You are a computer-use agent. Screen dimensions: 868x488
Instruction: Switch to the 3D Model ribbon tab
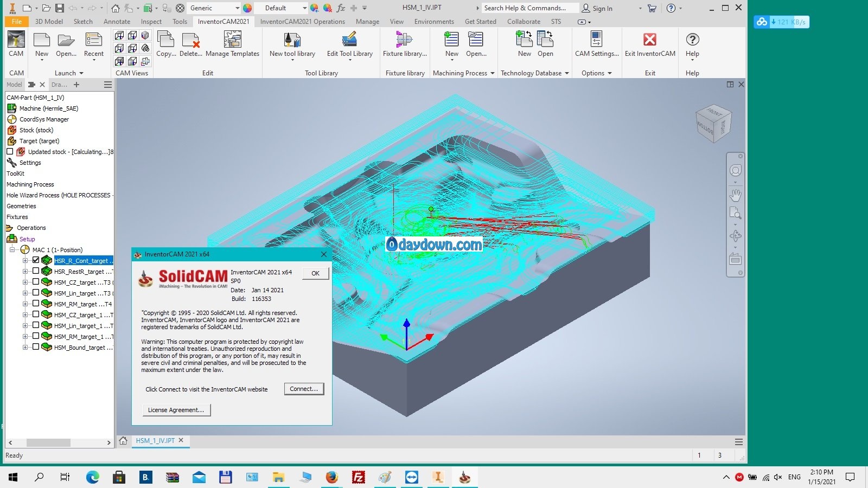point(49,22)
